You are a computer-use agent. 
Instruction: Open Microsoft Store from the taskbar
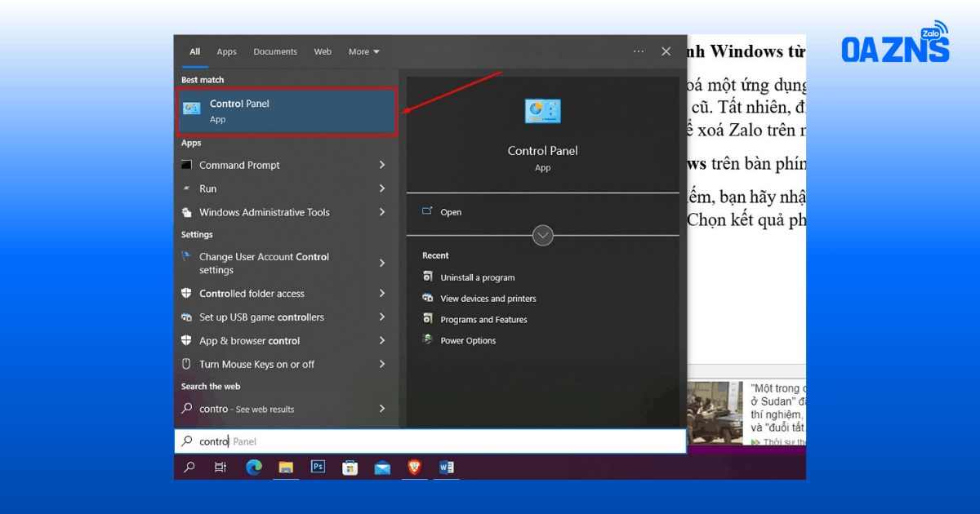350,467
